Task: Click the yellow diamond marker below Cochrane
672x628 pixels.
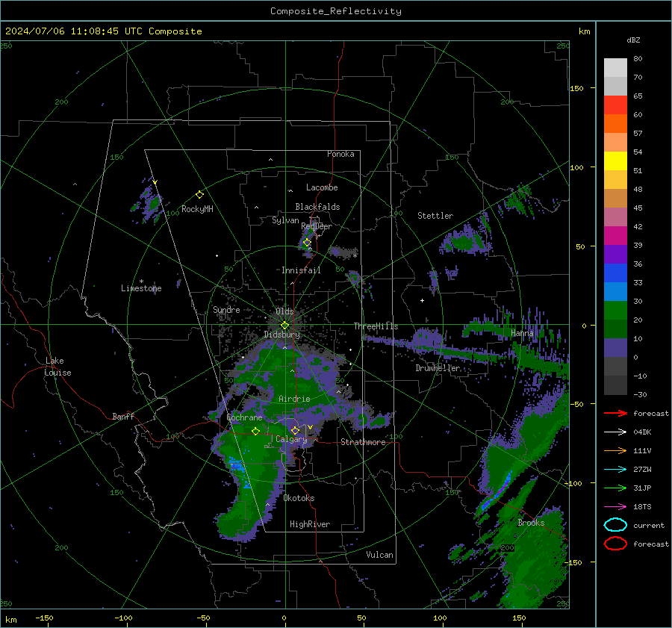Action: (x=256, y=431)
